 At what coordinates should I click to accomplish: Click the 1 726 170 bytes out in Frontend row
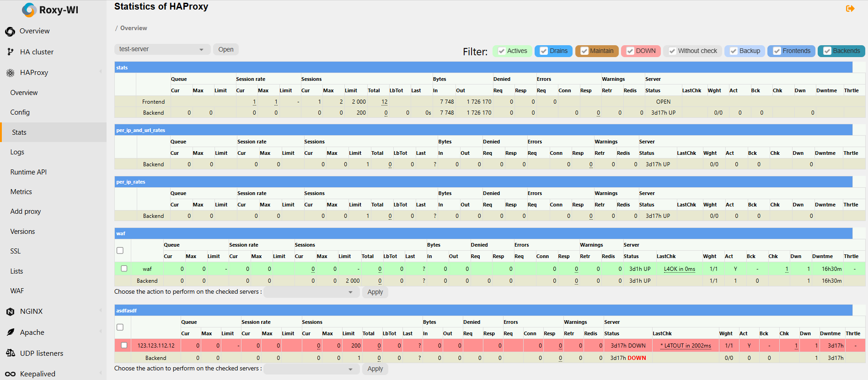click(x=479, y=102)
